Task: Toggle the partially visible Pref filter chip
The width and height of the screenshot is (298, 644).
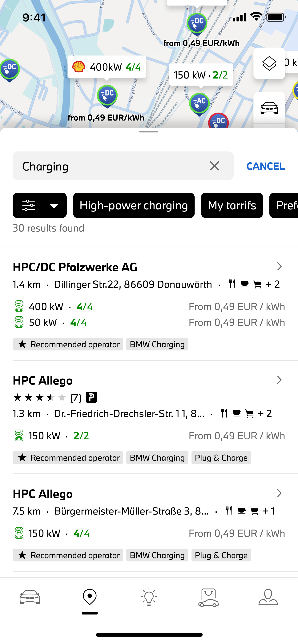Action: coord(284,205)
